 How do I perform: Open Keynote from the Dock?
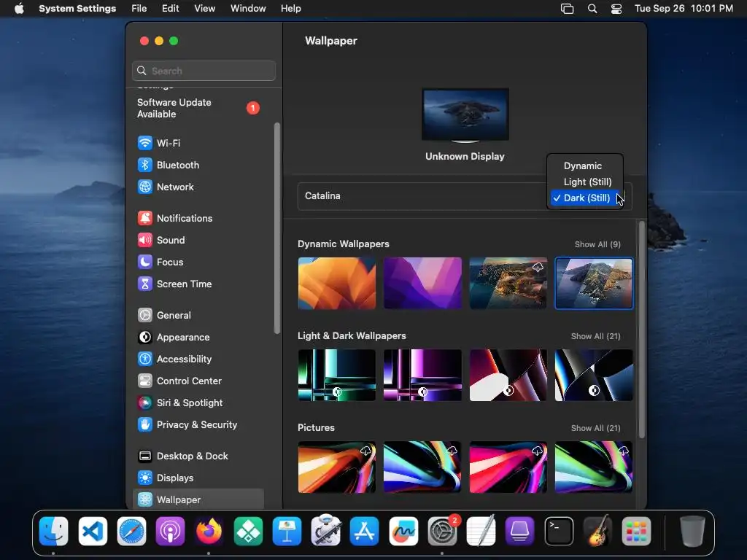click(x=287, y=531)
